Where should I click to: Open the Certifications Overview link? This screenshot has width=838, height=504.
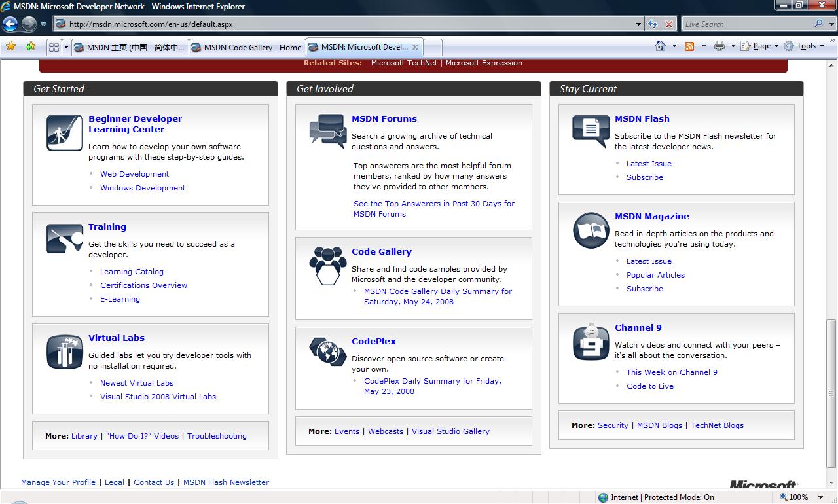pos(143,285)
